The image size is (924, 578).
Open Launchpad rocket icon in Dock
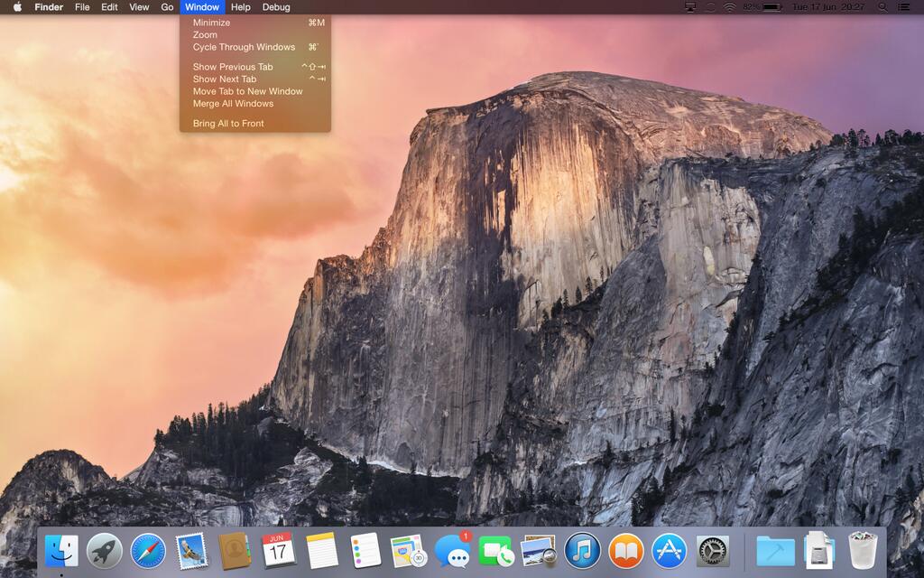click(105, 551)
